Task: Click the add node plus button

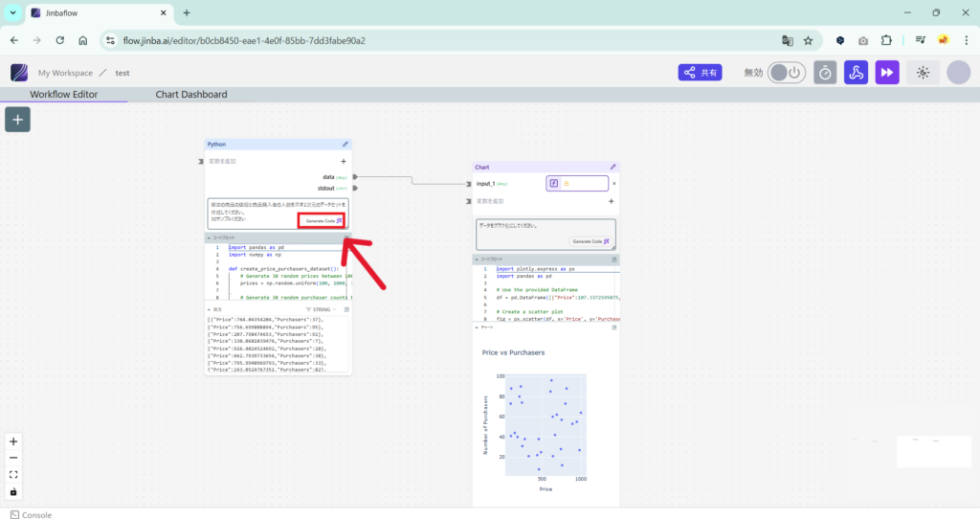Action: coord(17,119)
